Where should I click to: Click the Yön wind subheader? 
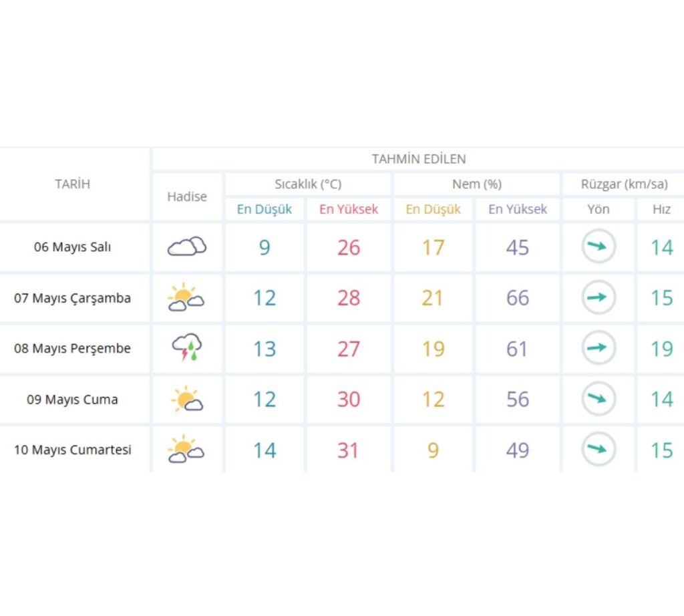(598, 209)
